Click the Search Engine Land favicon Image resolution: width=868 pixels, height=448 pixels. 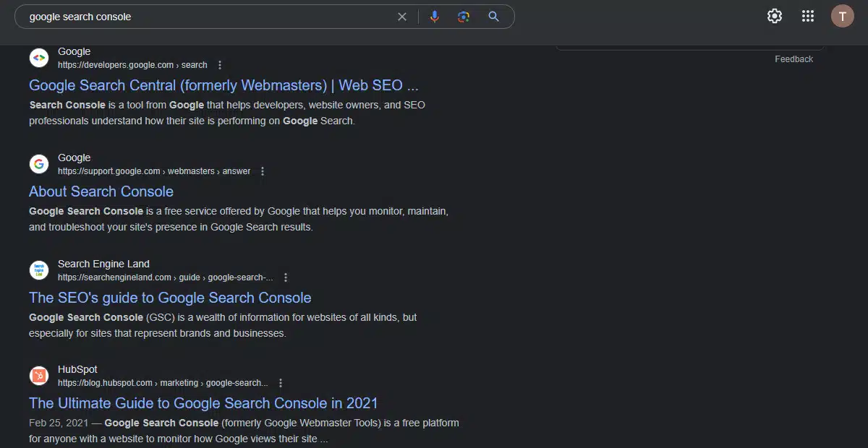(x=39, y=270)
